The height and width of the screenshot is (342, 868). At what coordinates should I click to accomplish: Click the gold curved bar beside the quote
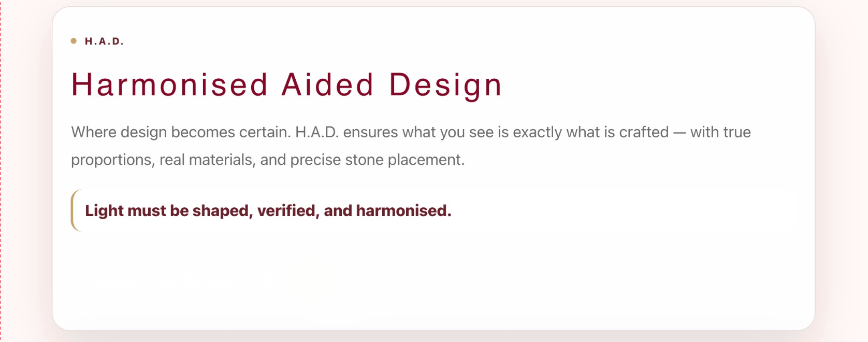[73, 210]
